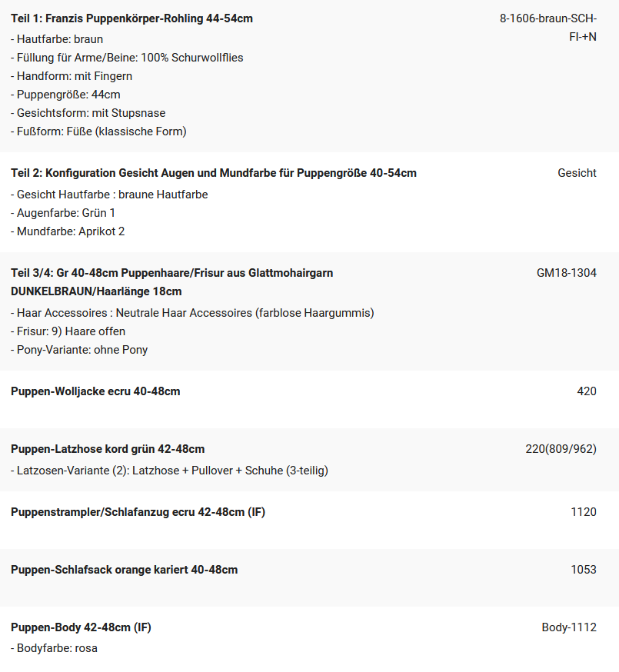
Task: Click Mundfarbe: Aprikot 2 option line
Action: click(x=68, y=231)
